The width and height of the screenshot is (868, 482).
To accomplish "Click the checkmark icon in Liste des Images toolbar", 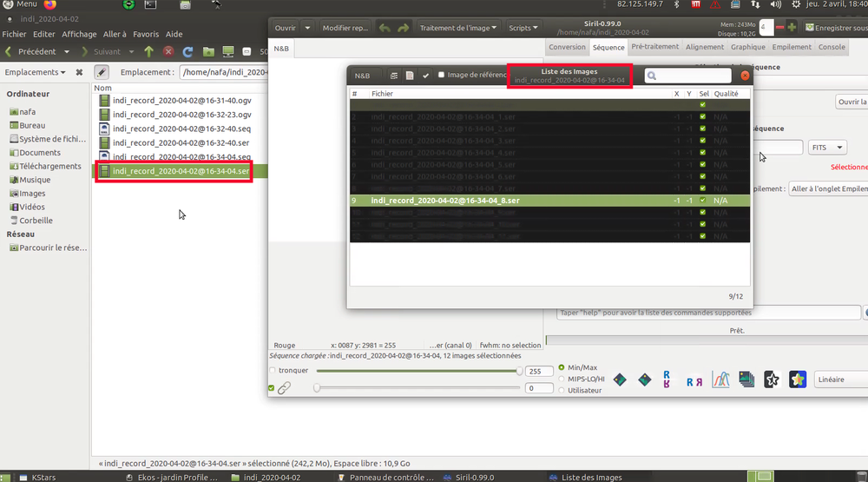I will point(425,76).
